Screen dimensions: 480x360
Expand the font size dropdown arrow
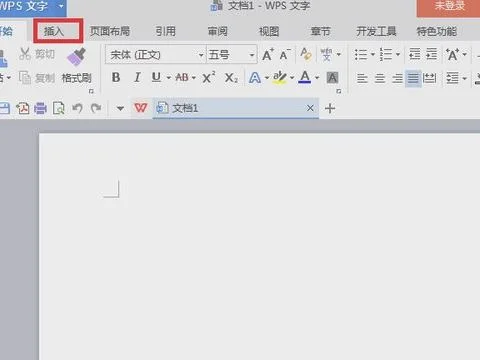click(252, 55)
